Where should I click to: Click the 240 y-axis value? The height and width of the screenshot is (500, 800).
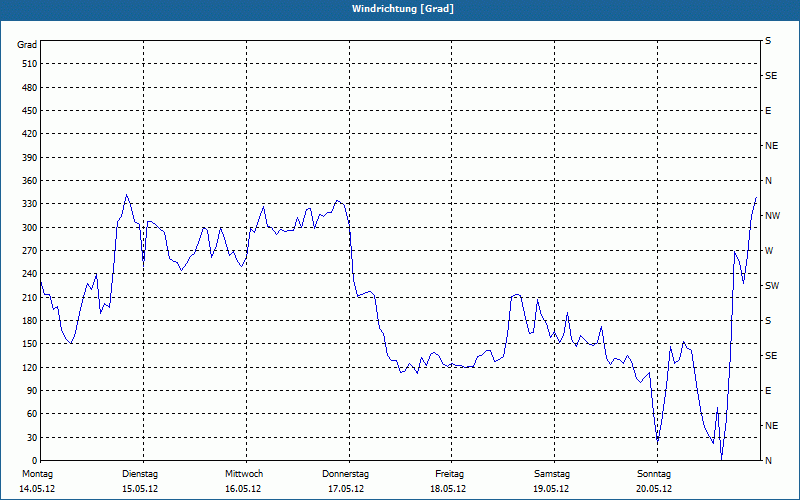tap(29, 274)
